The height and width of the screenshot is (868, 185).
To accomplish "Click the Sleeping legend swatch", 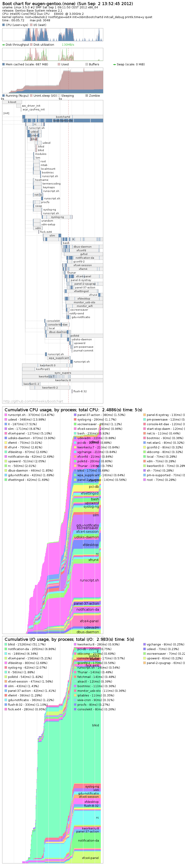I will 59,95.
